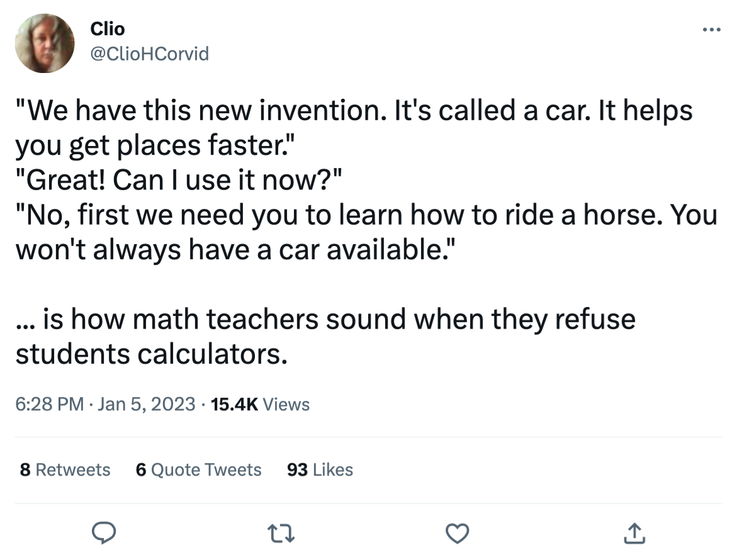The width and height of the screenshot is (739, 560).
Task: Open the 6 Quote Tweets list
Action: [x=198, y=470]
